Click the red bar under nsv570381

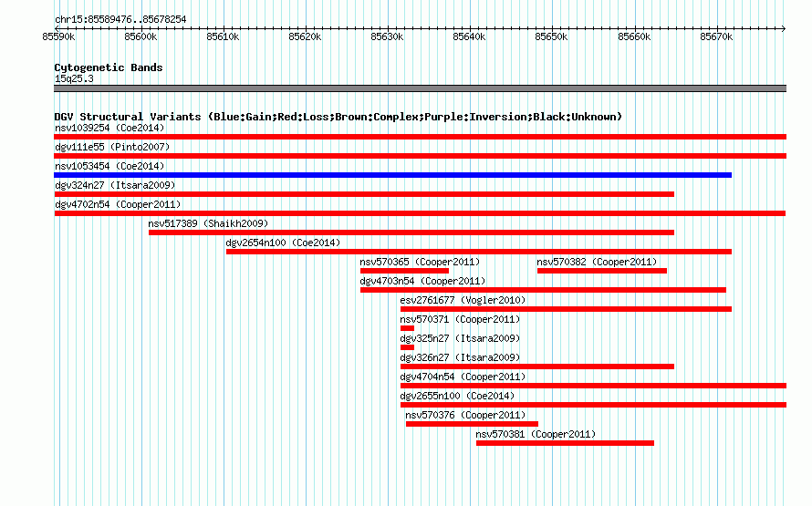click(565, 443)
